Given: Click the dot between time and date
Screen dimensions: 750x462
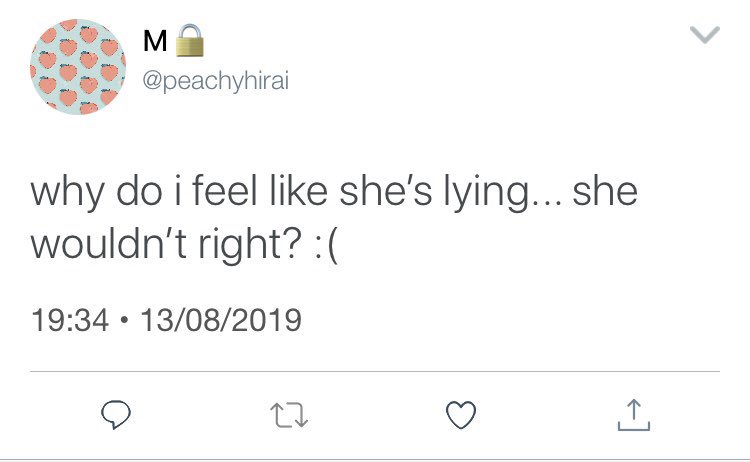Looking at the screenshot, I should (123, 322).
